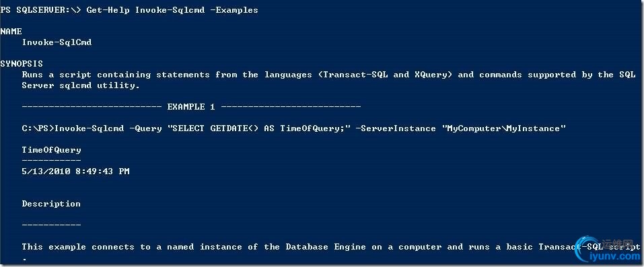
Task: Click the PS SQLSERVER prompt at top
Action: tap(40, 10)
